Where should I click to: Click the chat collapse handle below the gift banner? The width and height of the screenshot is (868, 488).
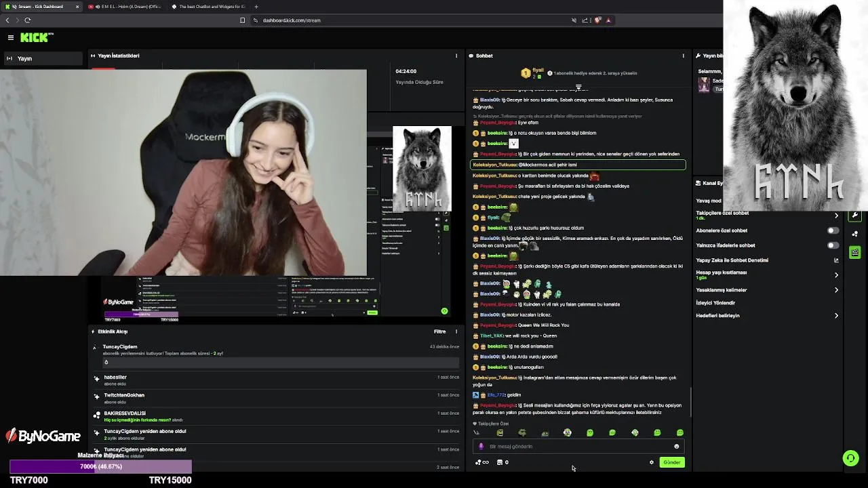(578, 87)
